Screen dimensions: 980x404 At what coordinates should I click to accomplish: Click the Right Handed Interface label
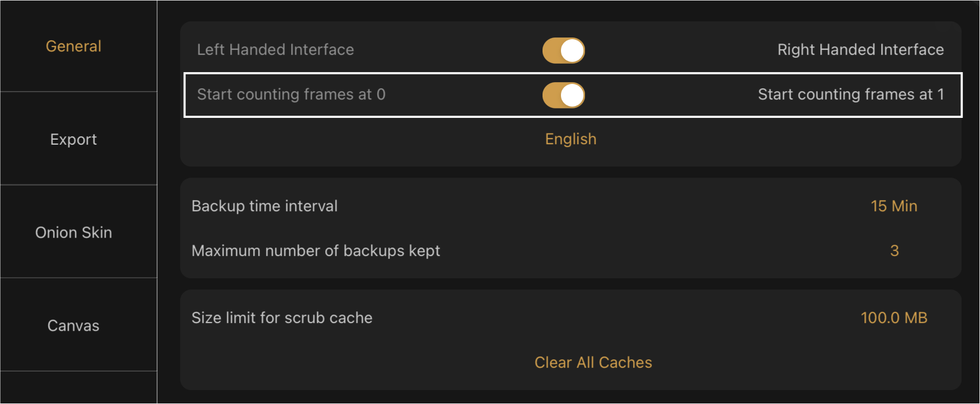860,50
